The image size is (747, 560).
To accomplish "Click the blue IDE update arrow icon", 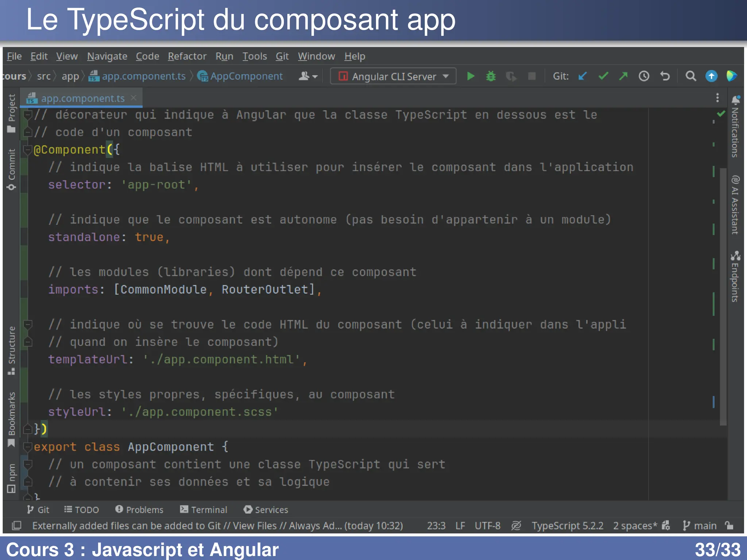I will point(711,76).
